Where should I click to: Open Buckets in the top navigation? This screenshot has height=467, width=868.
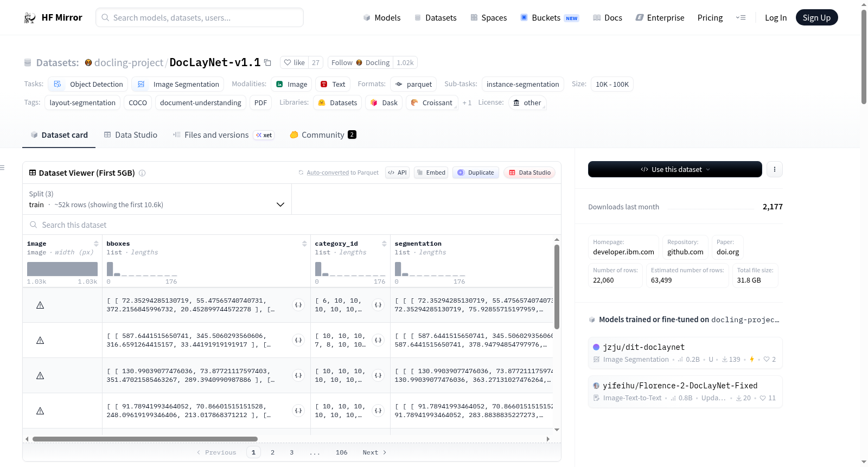(x=550, y=18)
